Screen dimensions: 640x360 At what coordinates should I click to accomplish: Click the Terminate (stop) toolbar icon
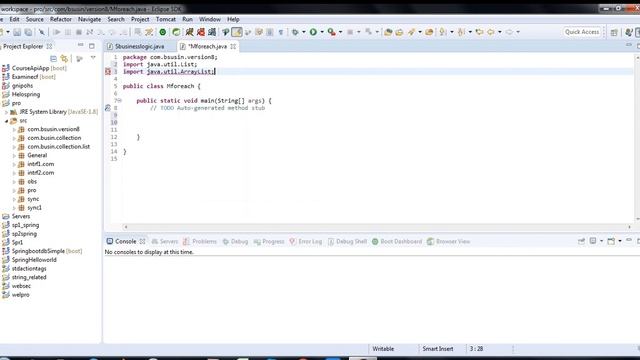tap(79, 32)
